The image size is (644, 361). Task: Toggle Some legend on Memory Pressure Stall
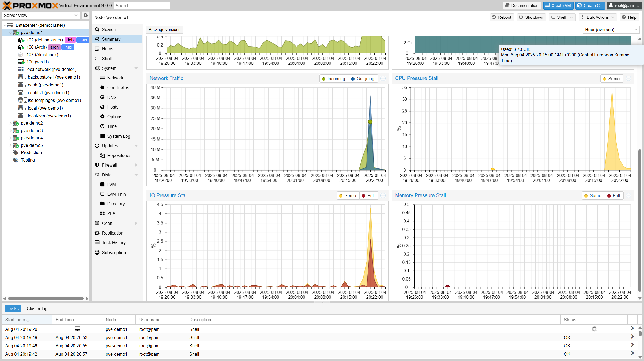[x=593, y=195]
